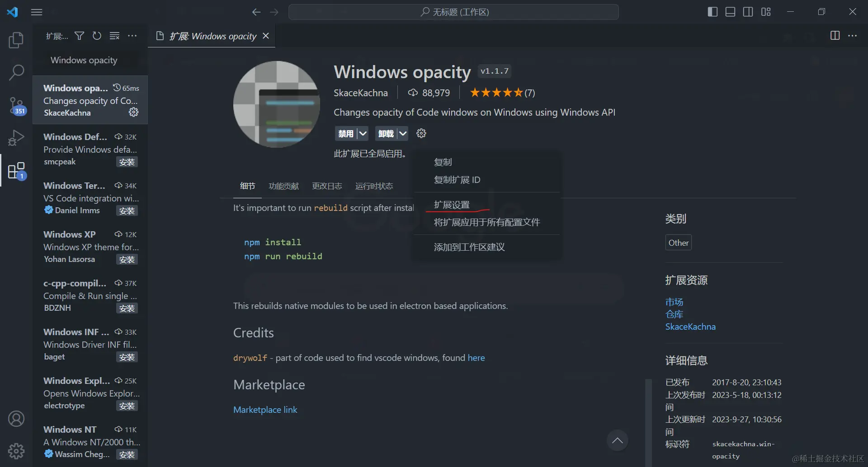Screen dimensions: 868x467
Task: Click the five-star rating (7)
Action: tap(502, 93)
